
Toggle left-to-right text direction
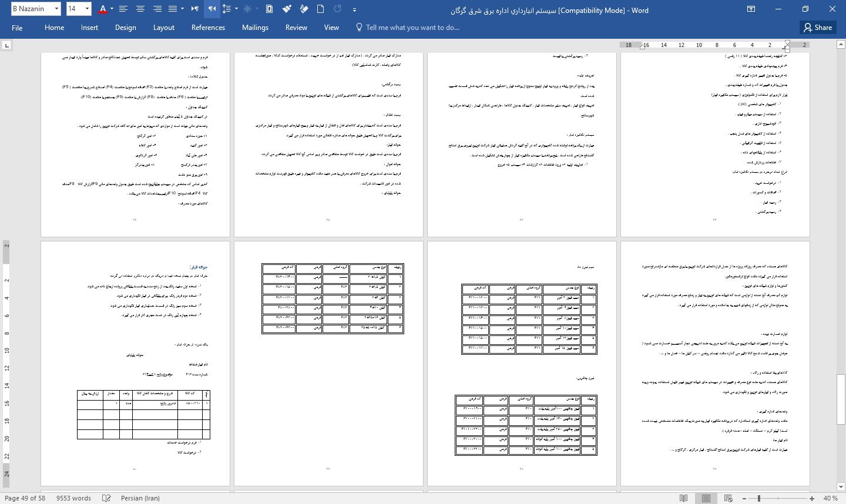(x=195, y=9)
